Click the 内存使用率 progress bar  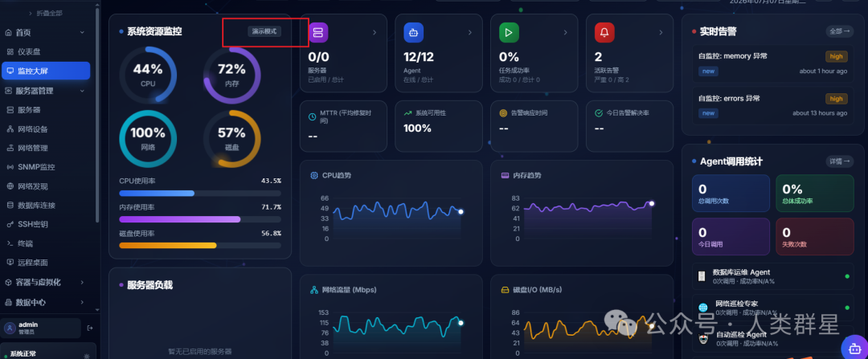[200, 219]
